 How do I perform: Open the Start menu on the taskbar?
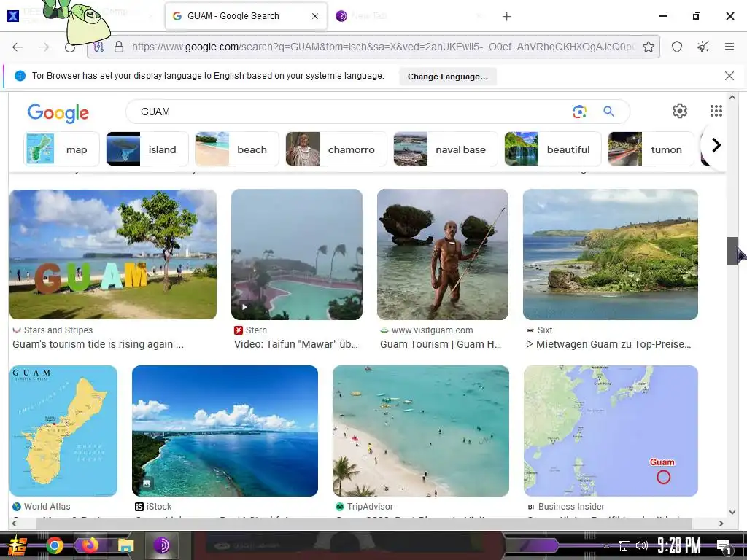[18, 545]
